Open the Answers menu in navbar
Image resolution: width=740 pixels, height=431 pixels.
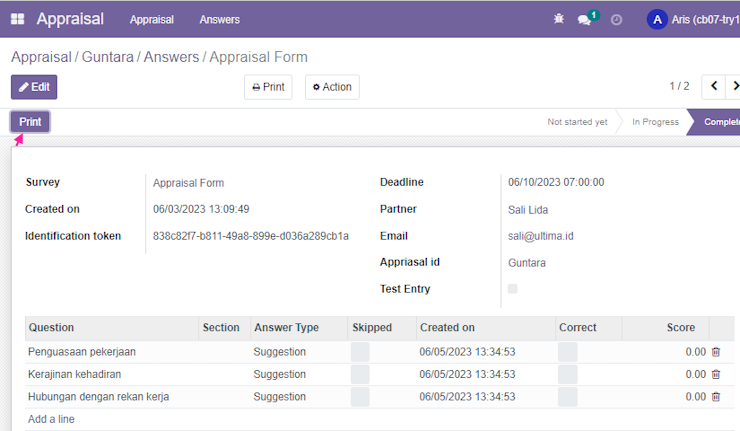coord(219,19)
